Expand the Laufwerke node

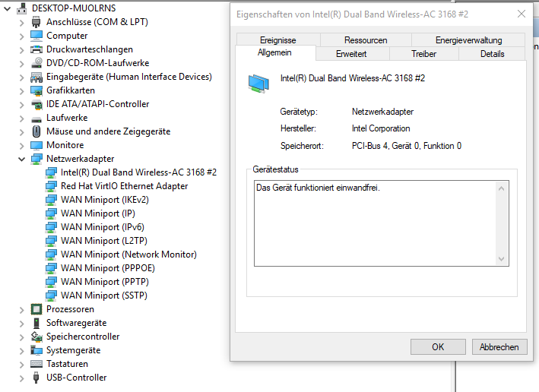pyautogui.click(x=21, y=119)
